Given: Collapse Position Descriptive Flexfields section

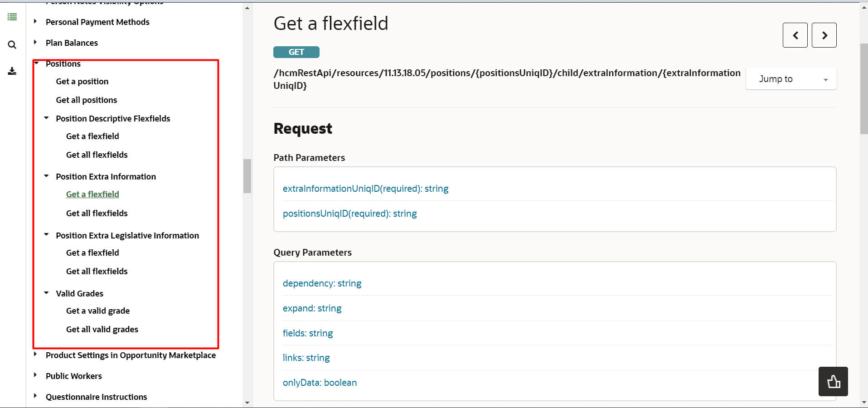Looking at the screenshot, I should pos(46,118).
